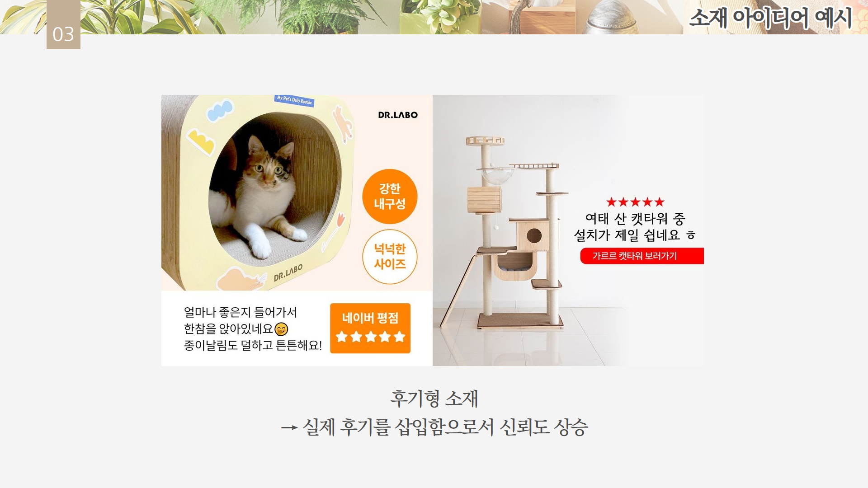Click the DR.LABO print on the scratcher box
The image size is (868, 488).
288,272
